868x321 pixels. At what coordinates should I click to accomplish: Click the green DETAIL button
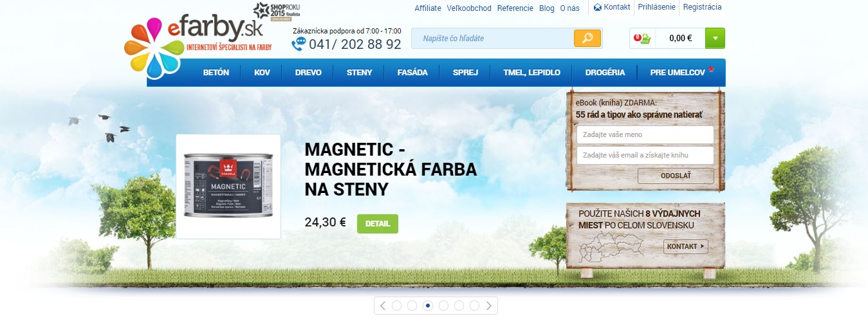coord(378,224)
